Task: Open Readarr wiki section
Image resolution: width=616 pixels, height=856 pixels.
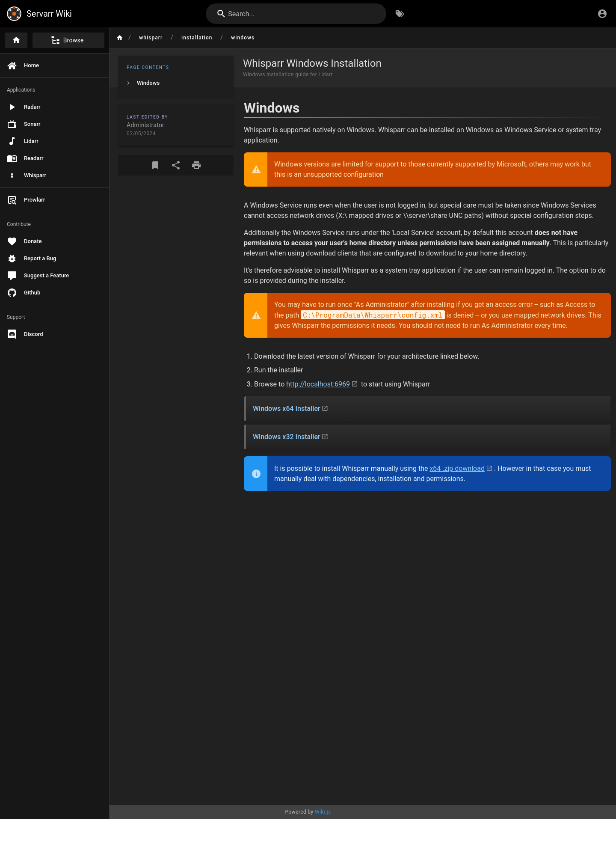Action: point(55,158)
